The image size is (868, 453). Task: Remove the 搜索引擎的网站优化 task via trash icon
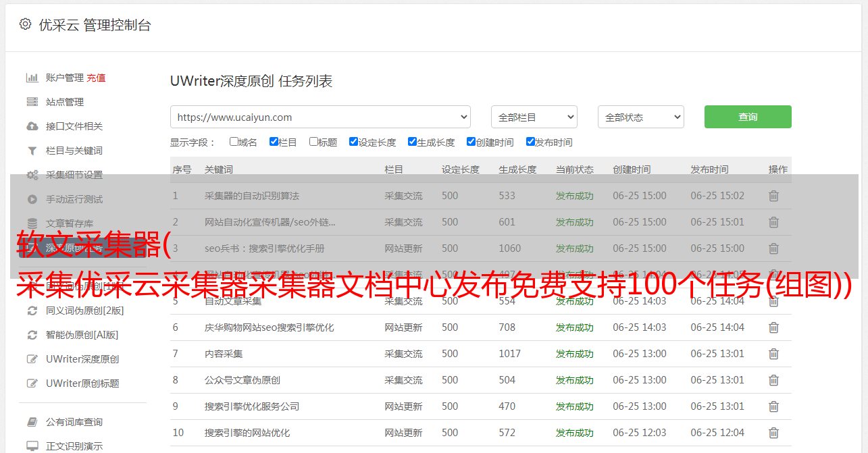pyautogui.click(x=774, y=433)
